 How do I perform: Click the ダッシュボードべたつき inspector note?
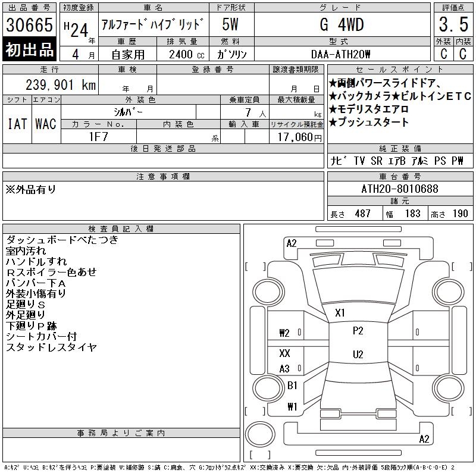pos(62,240)
